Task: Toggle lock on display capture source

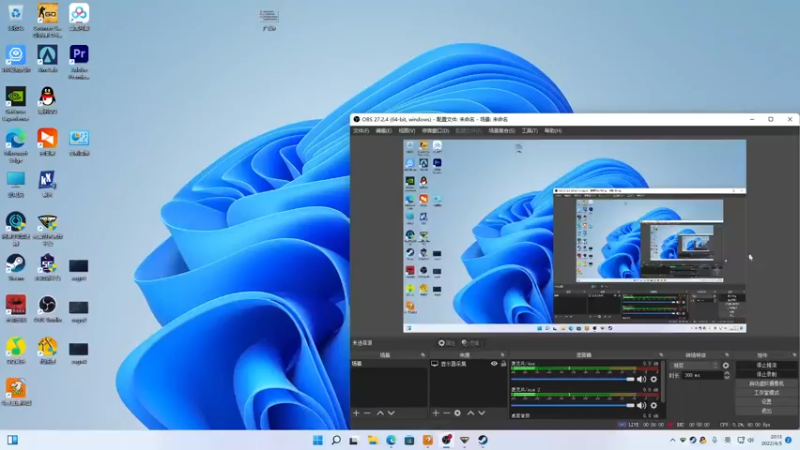Action: tap(503, 364)
